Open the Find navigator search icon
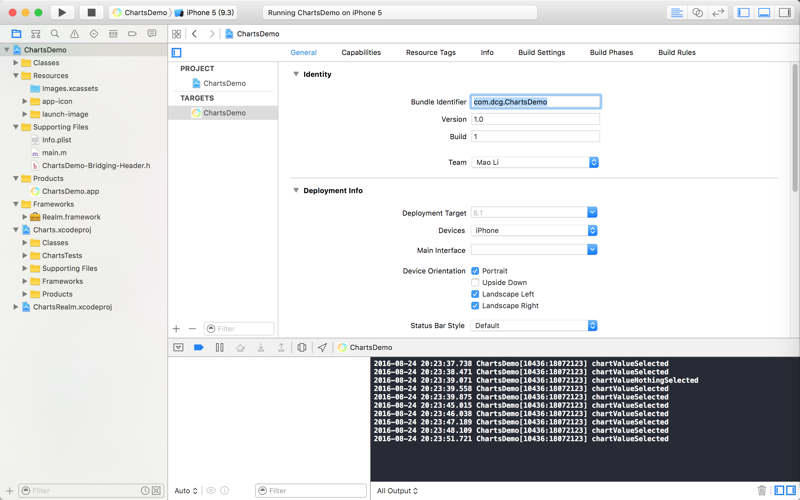The image size is (800, 500). 55,34
